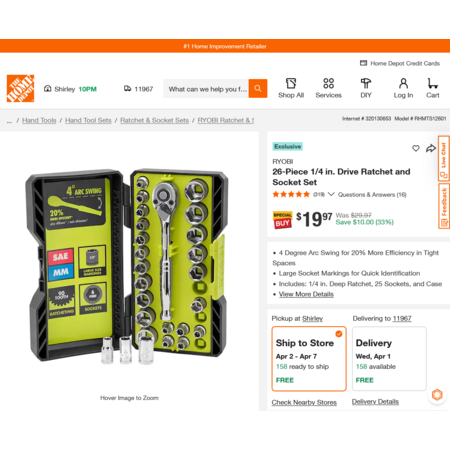
Task: Select the Delivery fulfillment option
Action: point(389,359)
